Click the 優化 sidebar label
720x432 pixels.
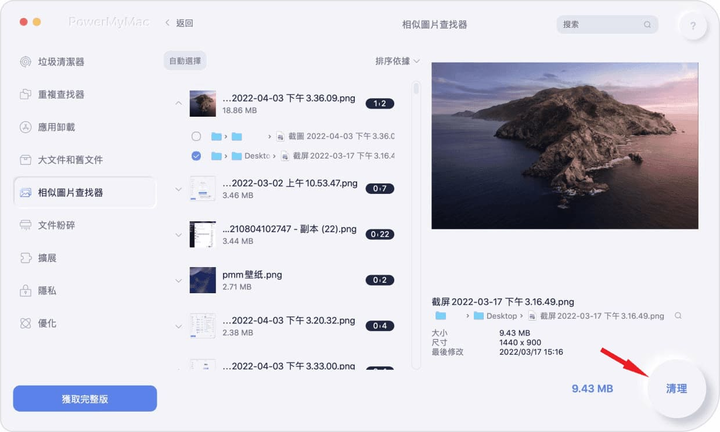click(x=47, y=323)
